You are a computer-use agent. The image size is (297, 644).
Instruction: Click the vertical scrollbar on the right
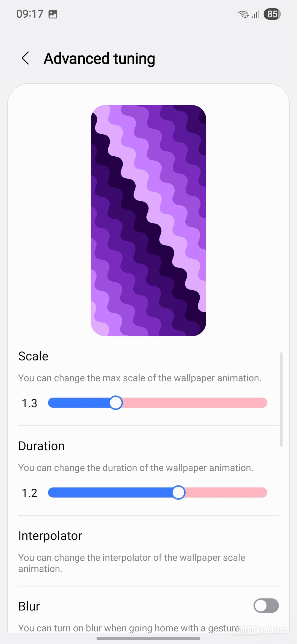281,399
